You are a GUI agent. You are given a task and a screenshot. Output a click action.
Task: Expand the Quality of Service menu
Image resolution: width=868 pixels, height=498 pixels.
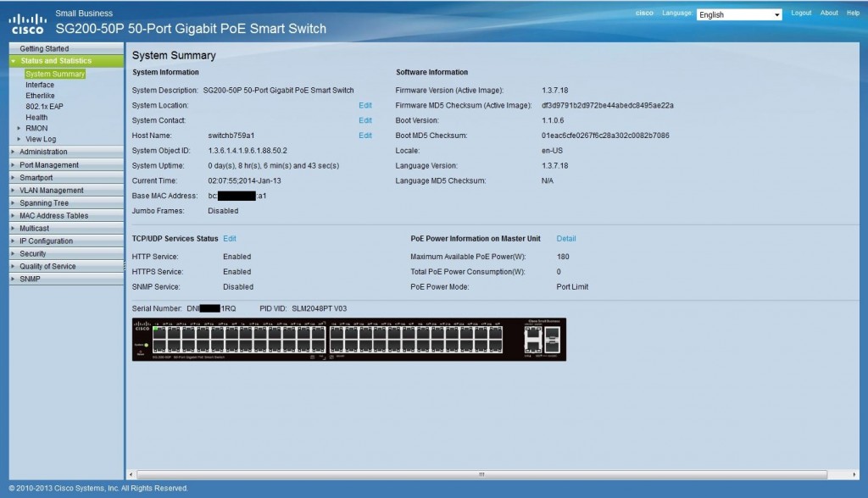66,267
